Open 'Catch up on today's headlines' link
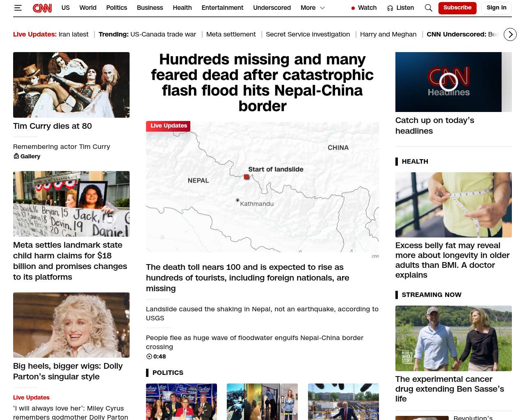Viewport: 525px width, 420px height. coord(435,126)
